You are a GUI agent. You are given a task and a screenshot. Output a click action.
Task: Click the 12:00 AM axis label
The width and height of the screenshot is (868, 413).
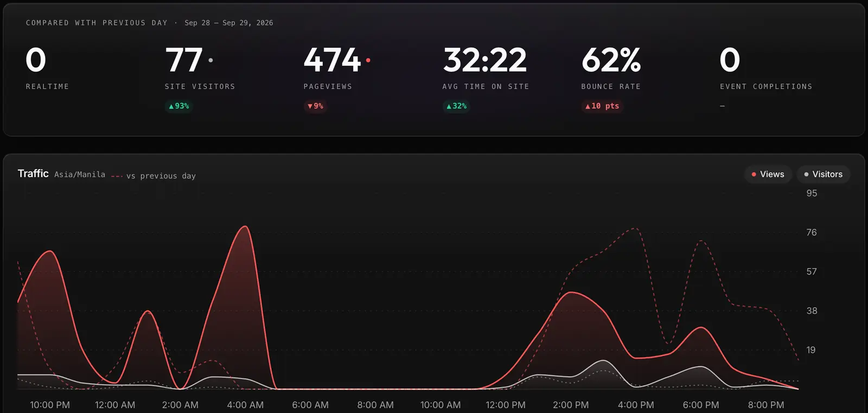[115, 405]
